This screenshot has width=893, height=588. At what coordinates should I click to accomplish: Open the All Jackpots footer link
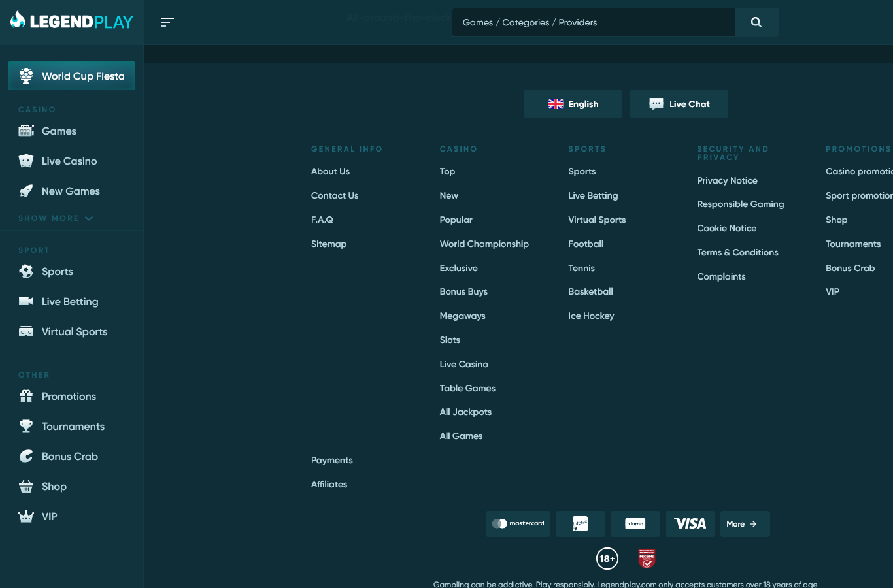tap(465, 412)
